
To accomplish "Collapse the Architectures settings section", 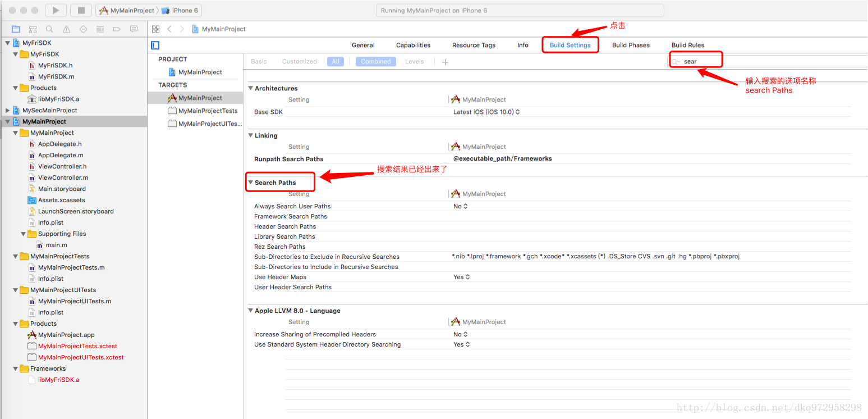I will pos(251,88).
